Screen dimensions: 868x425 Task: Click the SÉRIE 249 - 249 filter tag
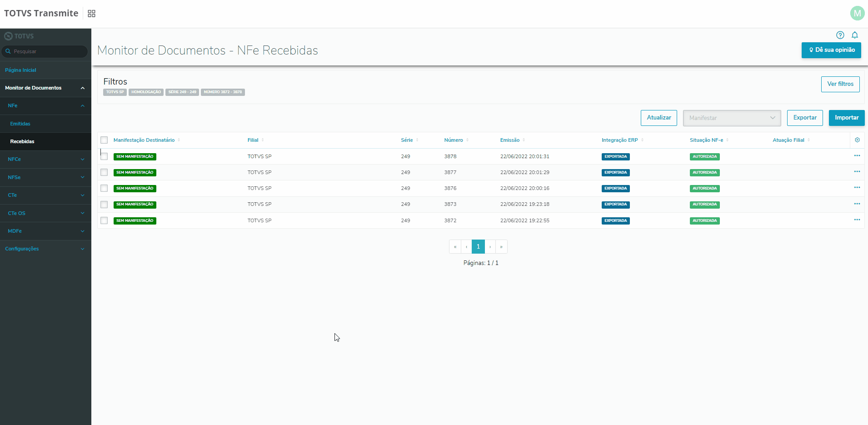(x=182, y=92)
